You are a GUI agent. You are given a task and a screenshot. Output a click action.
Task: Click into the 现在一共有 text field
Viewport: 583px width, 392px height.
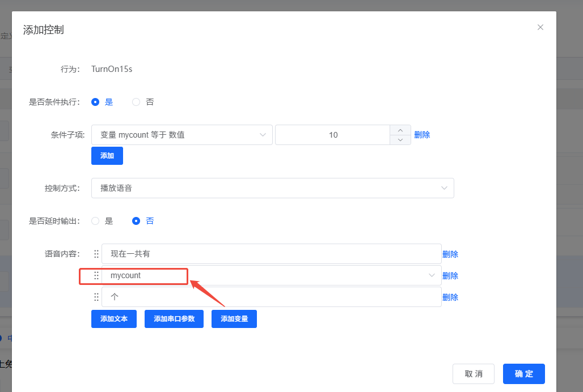click(x=271, y=254)
